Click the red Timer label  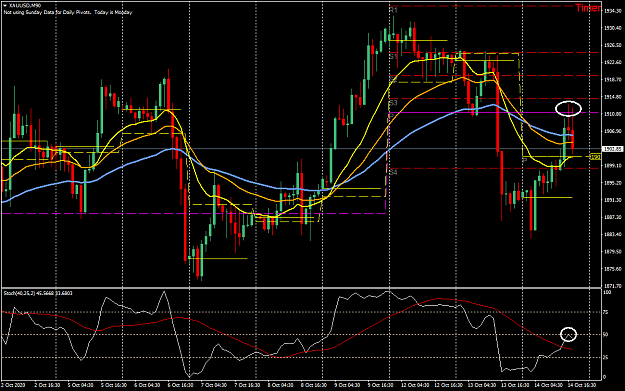pyautogui.click(x=588, y=8)
